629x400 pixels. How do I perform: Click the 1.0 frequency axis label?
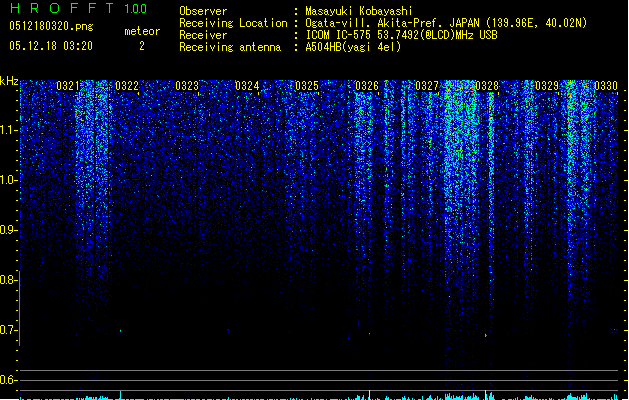tap(8, 180)
